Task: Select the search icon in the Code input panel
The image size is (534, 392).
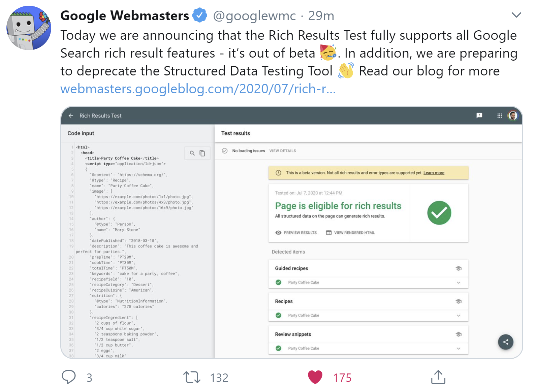Action: point(192,153)
